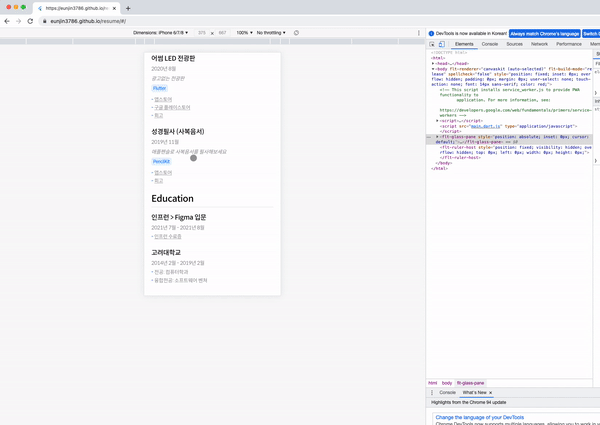Open 구글 플레이스토어 link in resume
Image resolution: width=600 pixels, height=425 pixels.
point(172,107)
